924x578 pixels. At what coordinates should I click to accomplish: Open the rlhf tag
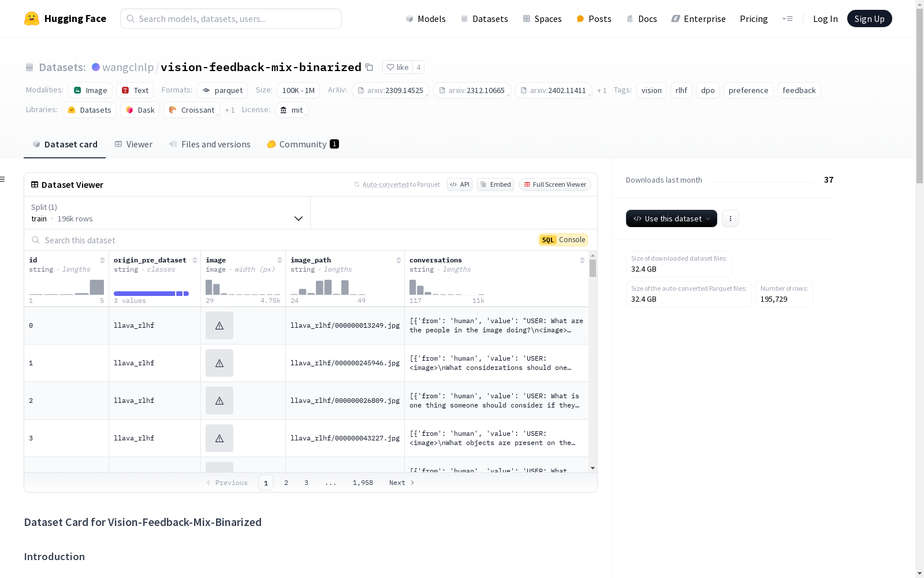(681, 90)
